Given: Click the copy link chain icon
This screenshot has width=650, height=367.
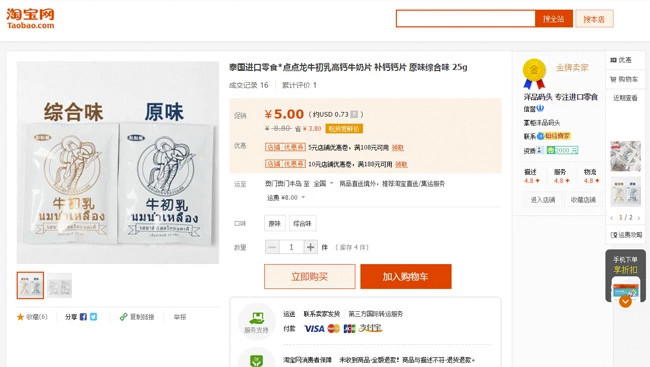Looking at the screenshot, I should click(x=123, y=317).
